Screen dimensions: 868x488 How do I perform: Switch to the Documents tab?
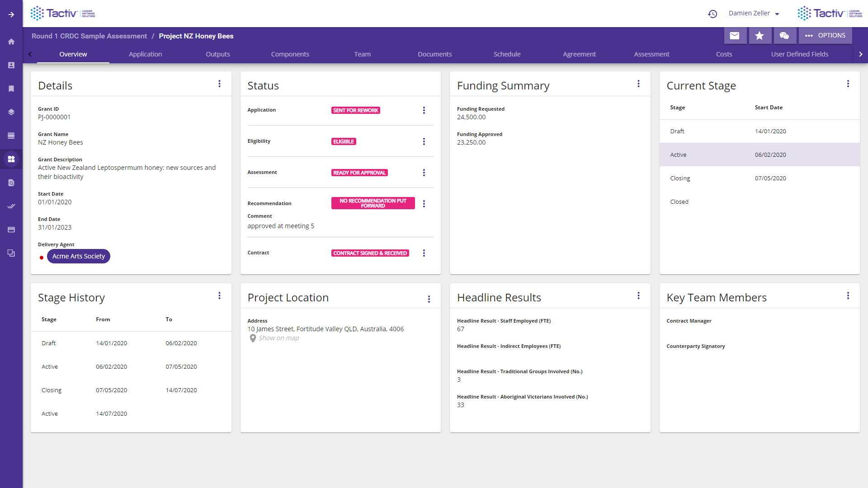[434, 54]
